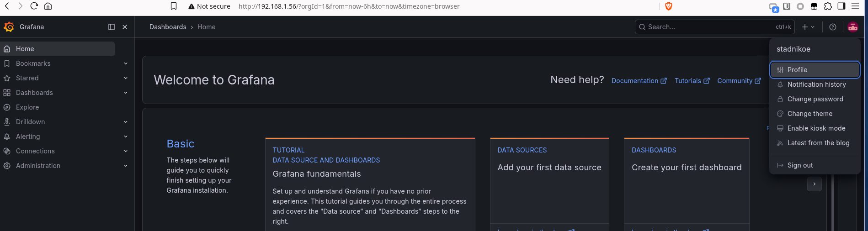This screenshot has width=868, height=231.
Task: Open Notification history in user menu
Action: click(x=815, y=84)
